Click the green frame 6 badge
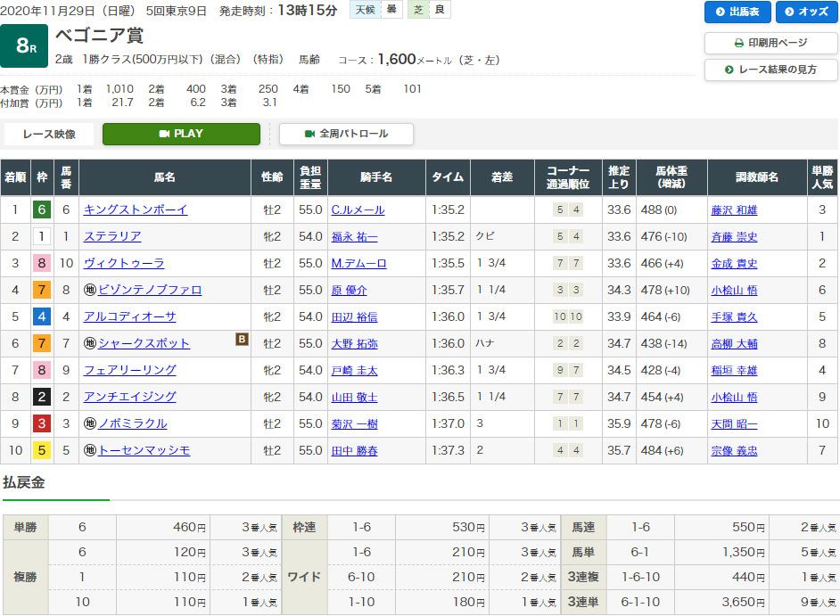The width and height of the screenshot is (840, 616). tap(40, 209)
